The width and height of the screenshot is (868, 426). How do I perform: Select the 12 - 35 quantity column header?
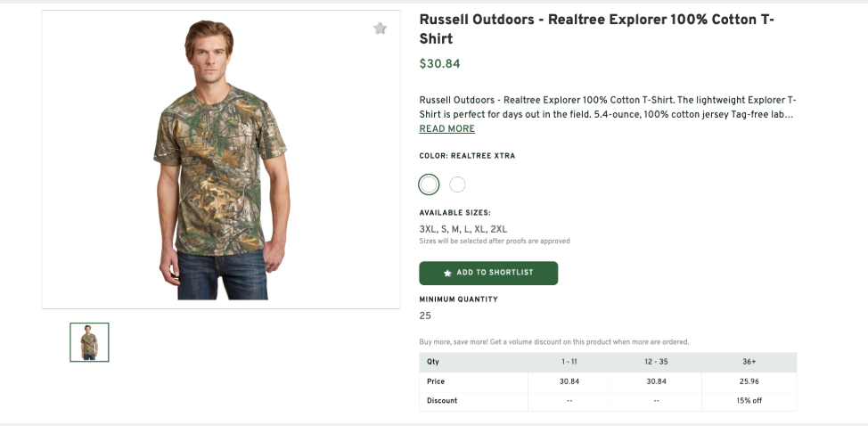pyautogui.click(x=656, y=362)
